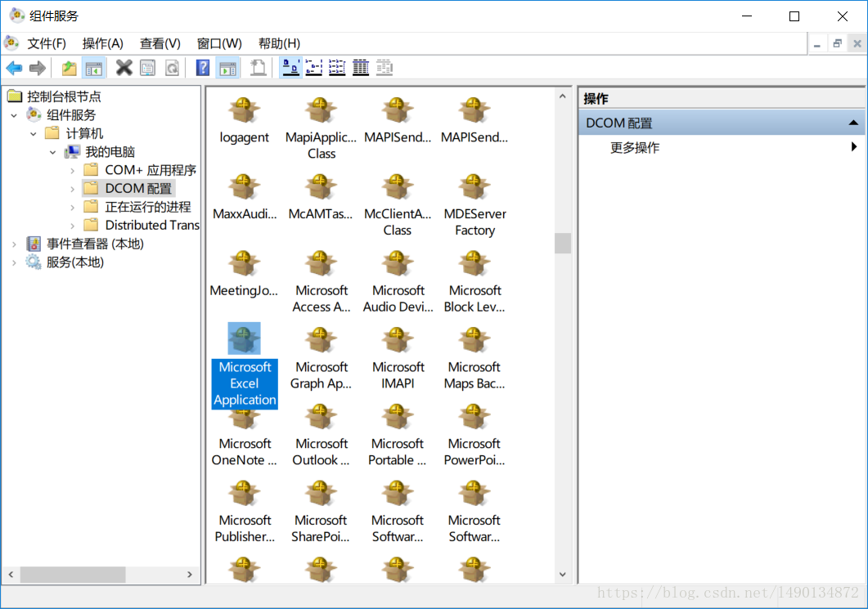The height and width of the screenshot is (609, 868).
Task: Click the black X delete toolbar icon
Action: (x=124, y=68)
